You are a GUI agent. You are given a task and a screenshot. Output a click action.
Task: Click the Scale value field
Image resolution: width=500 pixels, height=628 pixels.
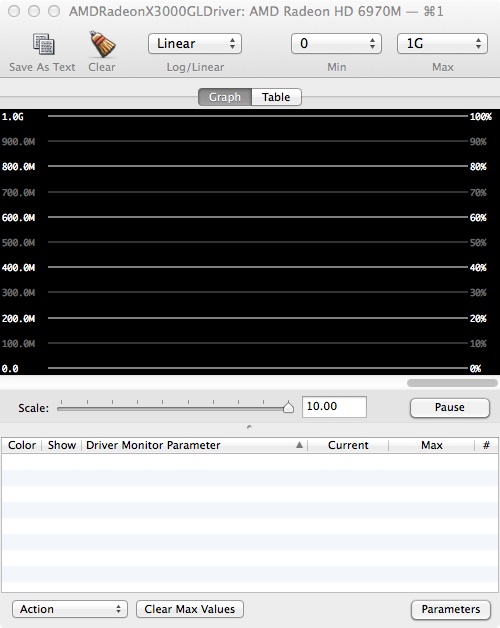pos(334,407)
